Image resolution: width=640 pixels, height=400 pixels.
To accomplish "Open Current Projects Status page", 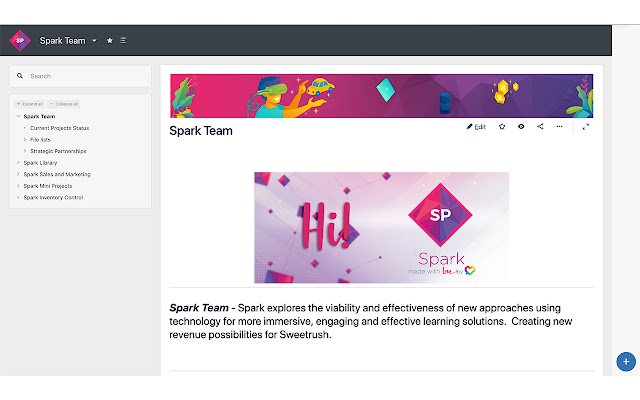I will tap(60, 128).
